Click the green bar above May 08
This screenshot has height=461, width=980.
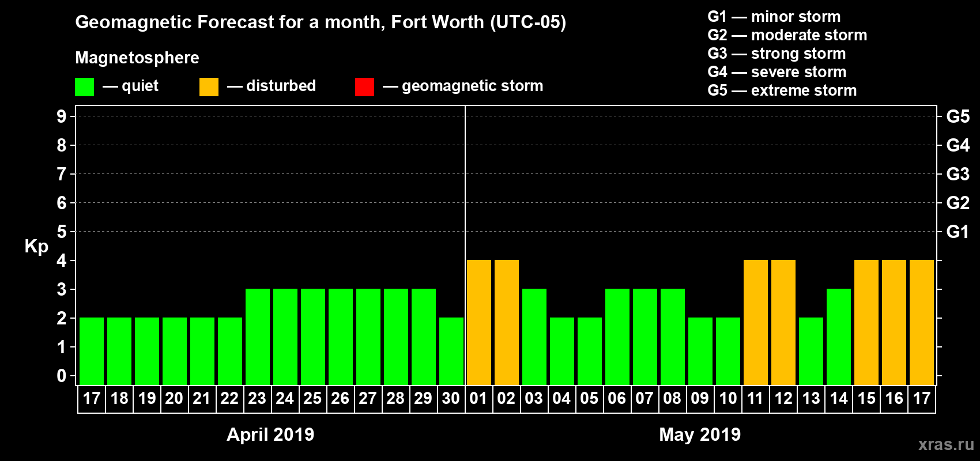(673, 337)
